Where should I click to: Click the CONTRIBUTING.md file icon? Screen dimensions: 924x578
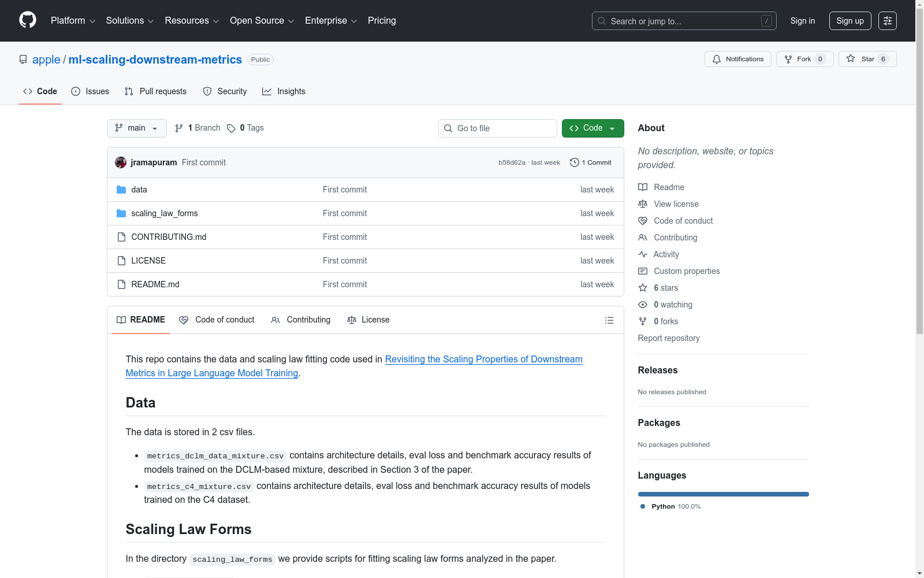coord(121,237)
